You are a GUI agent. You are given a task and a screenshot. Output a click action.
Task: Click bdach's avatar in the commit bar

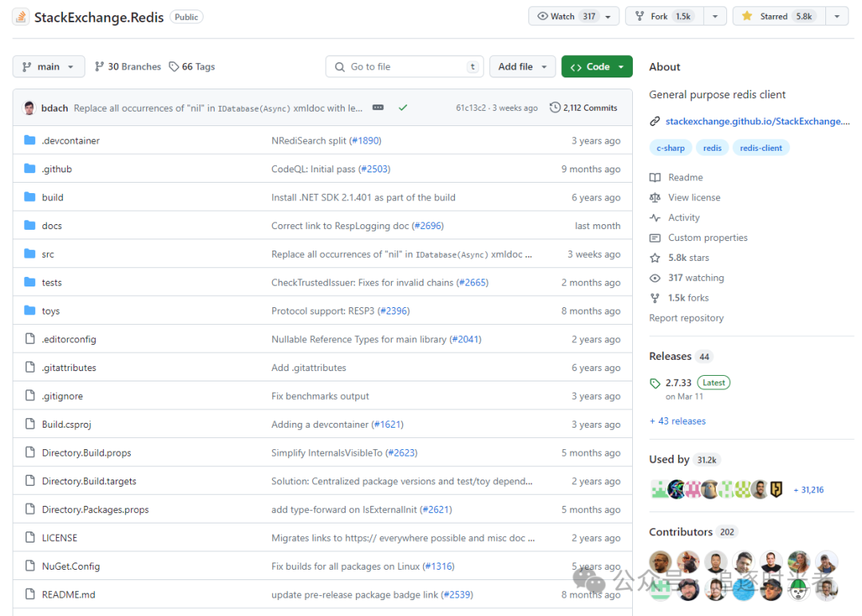tap(30, 108)
